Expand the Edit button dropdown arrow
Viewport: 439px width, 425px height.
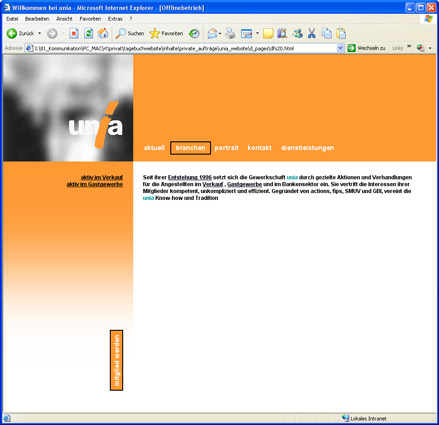click(257, 33)
